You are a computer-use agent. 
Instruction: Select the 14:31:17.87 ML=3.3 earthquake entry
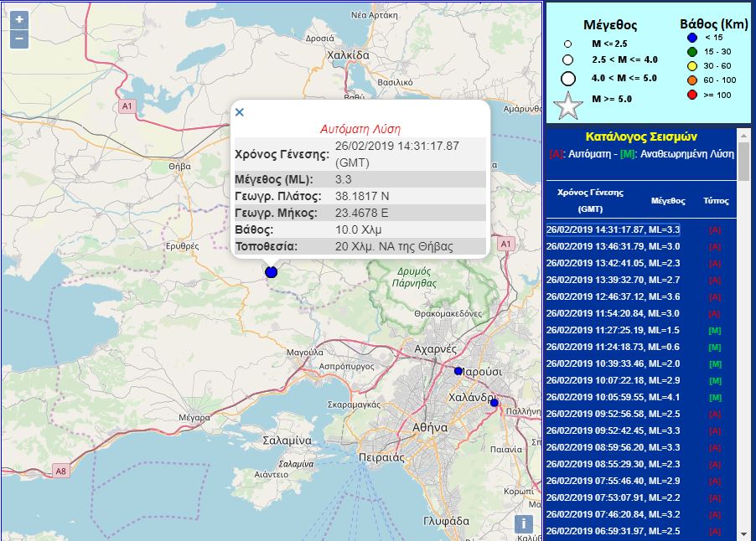click(613, 229)
